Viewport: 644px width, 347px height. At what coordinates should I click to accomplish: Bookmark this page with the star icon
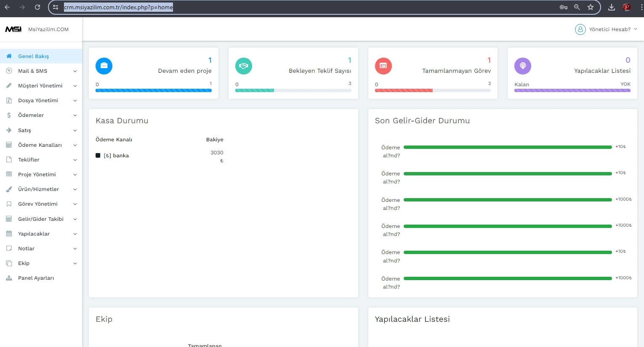click(x=590, y=7)
